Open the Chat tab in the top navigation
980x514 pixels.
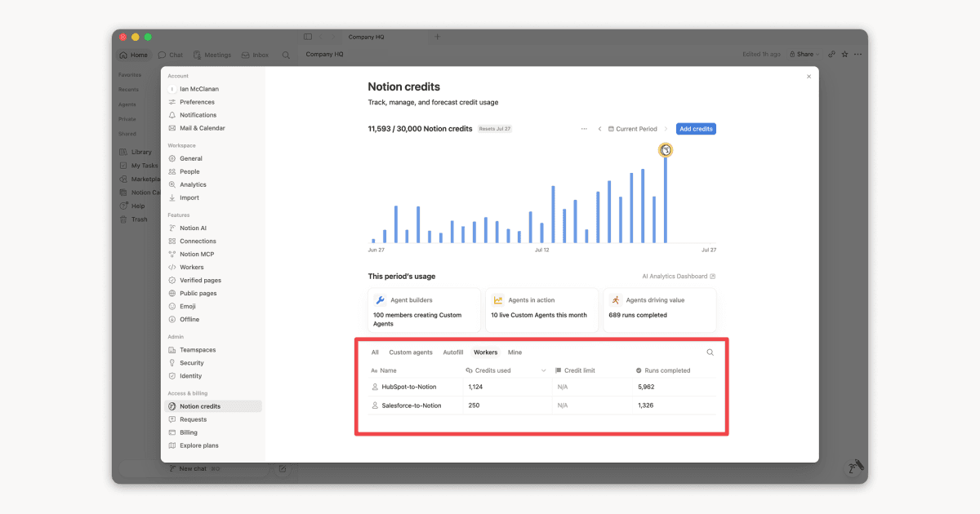[x=171, y=55]
